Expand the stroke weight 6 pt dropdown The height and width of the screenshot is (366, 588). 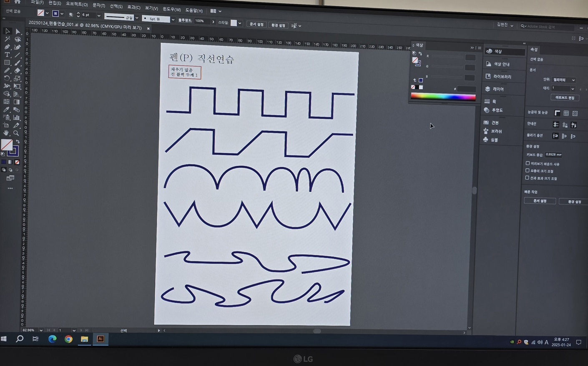99,15
